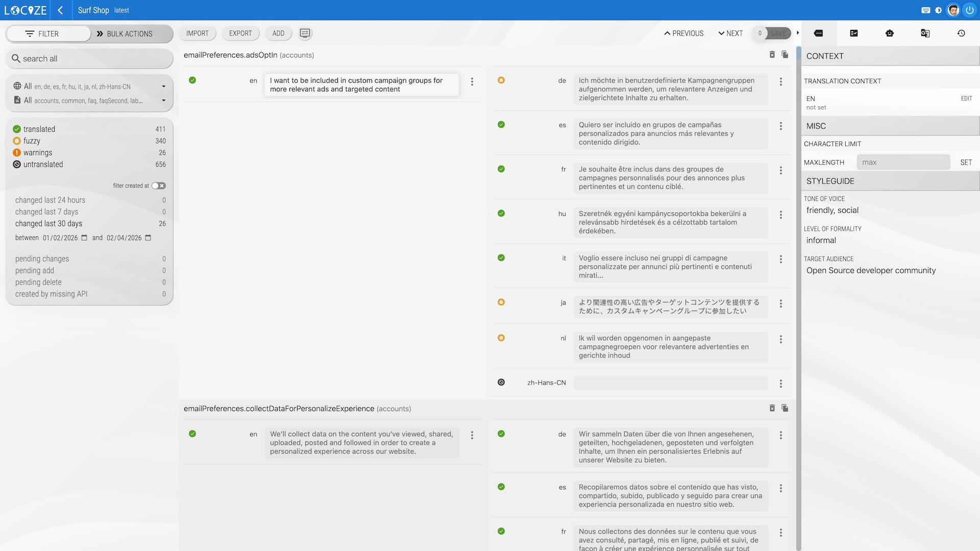Open the review checklist panel
Screen dimensions: 980x551
[854, 33]
